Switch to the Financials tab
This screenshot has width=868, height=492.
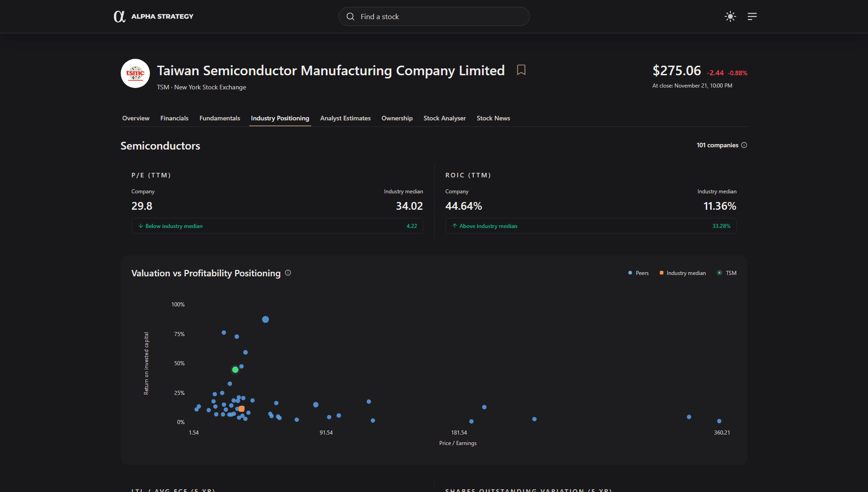(174, 118)
